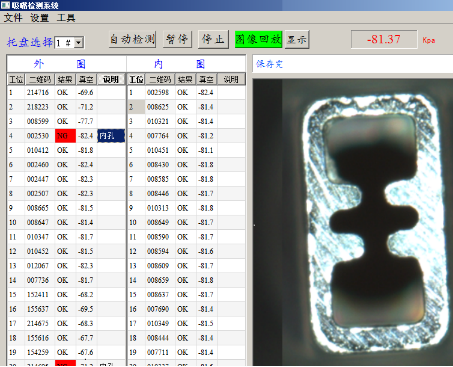Click the nozzle inspection image

coord(353,222)
